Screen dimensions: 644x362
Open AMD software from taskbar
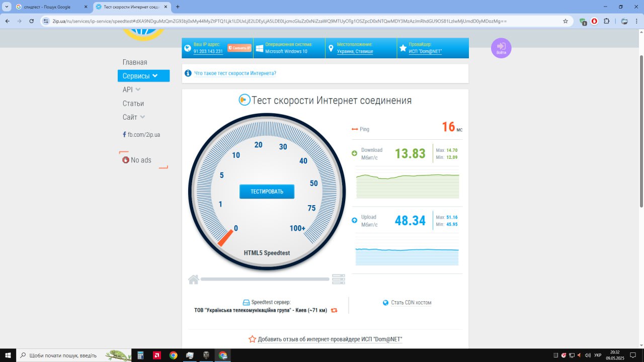(157, 355)
